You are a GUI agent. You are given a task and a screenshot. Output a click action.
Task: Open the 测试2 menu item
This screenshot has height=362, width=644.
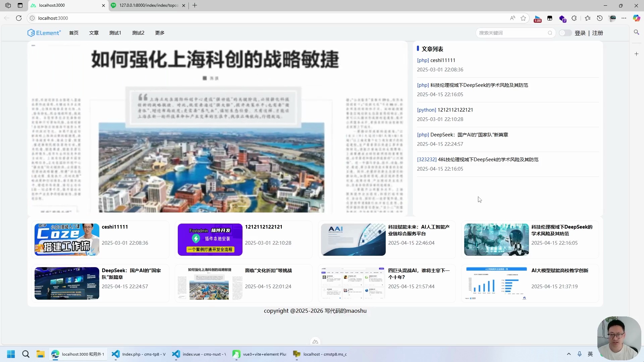pos(138,33)
